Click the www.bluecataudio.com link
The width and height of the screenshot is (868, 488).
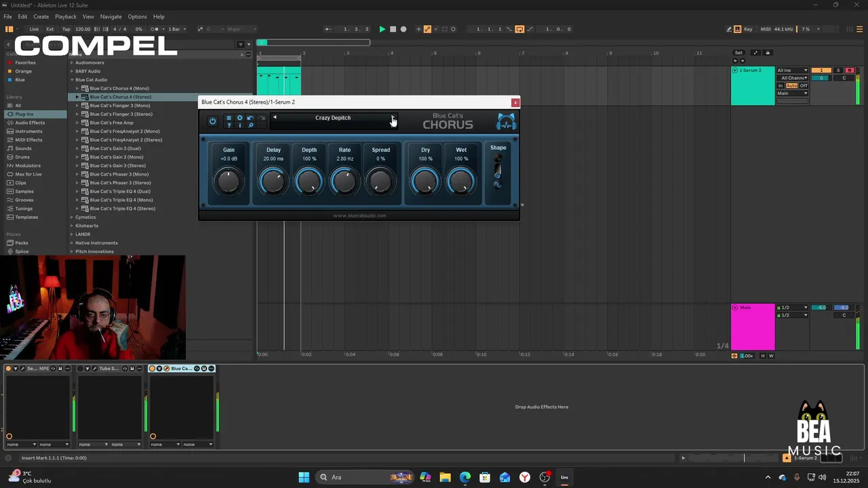tap(359, 216)
